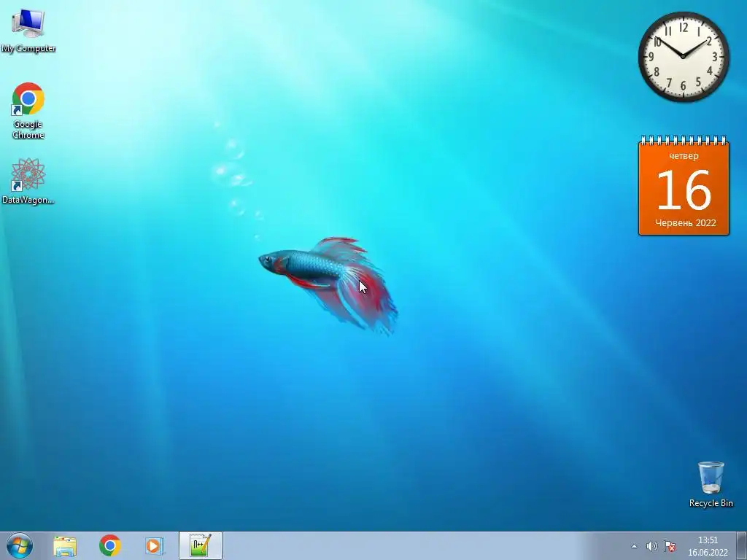This screenshot has height=560, width=747.
Task: Open Action Center flag tray icon
Action: 670,546
